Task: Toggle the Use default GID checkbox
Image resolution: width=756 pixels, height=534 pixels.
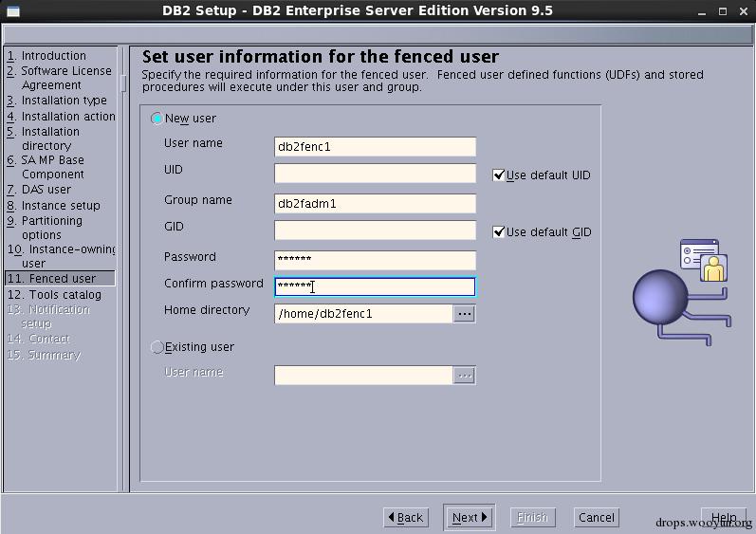Action: pyautogui.click(x=499, y=231)
